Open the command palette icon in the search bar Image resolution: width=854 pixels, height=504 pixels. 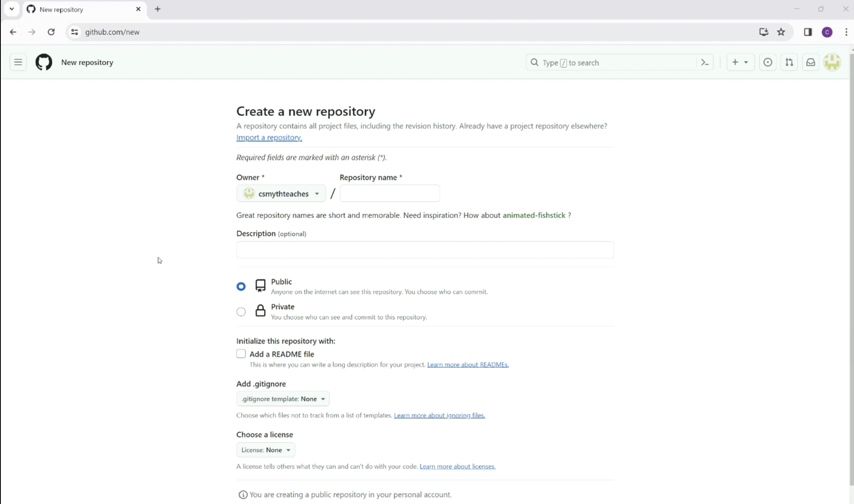coord(704,62)
